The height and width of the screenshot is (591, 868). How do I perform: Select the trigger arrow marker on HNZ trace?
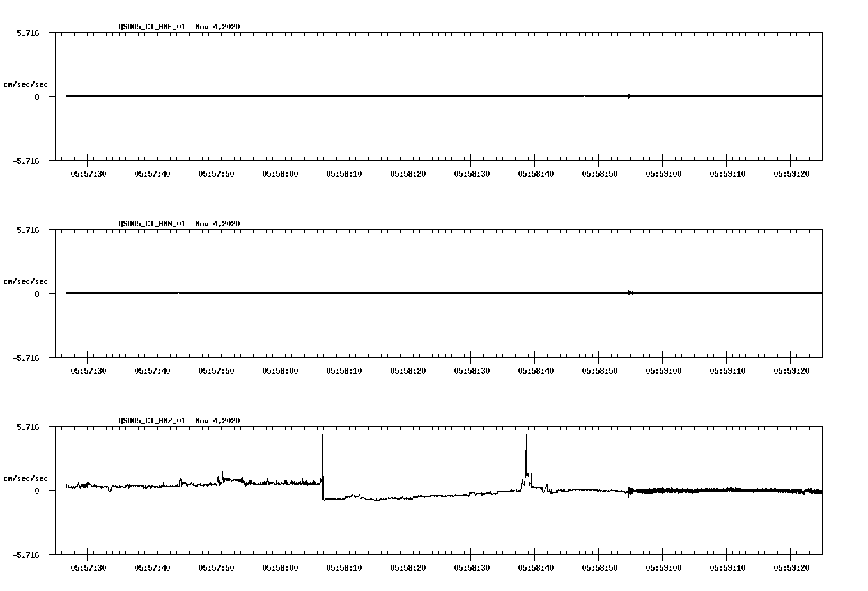pos(630,491)
